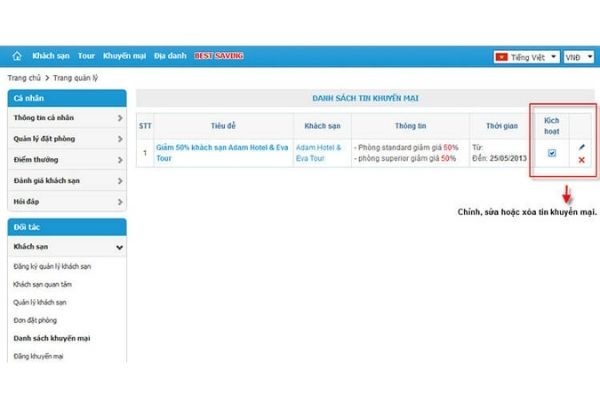Image resolution: width=600 pixels, height=400 pixels.
Task: Open the VNĐ currency dropdown
Action: pos(578,57)
